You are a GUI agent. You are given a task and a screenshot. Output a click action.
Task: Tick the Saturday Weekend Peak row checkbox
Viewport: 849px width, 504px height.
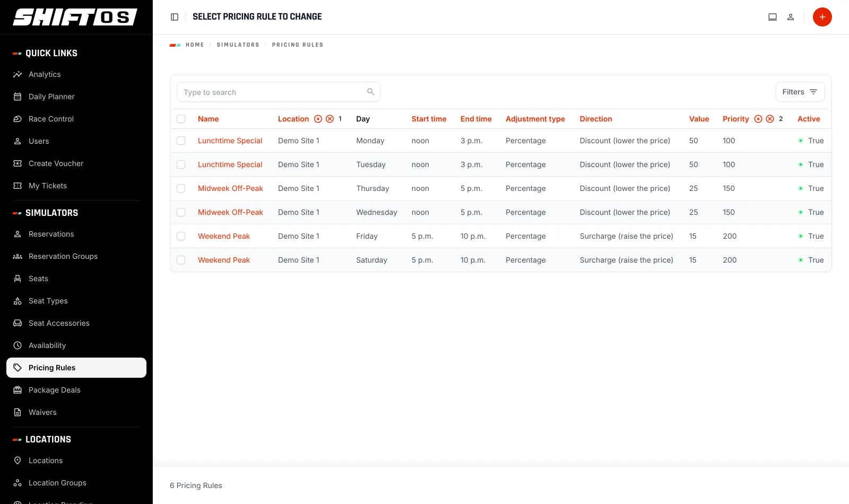point(181,260)
